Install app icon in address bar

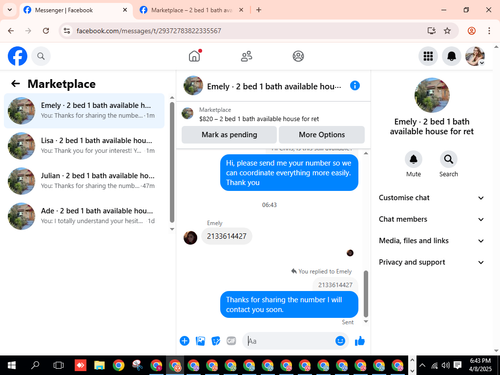click(x=431, y=31)
